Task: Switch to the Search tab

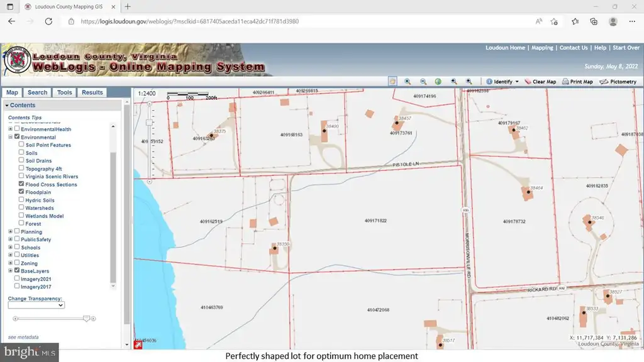Action: click(37, 92)
